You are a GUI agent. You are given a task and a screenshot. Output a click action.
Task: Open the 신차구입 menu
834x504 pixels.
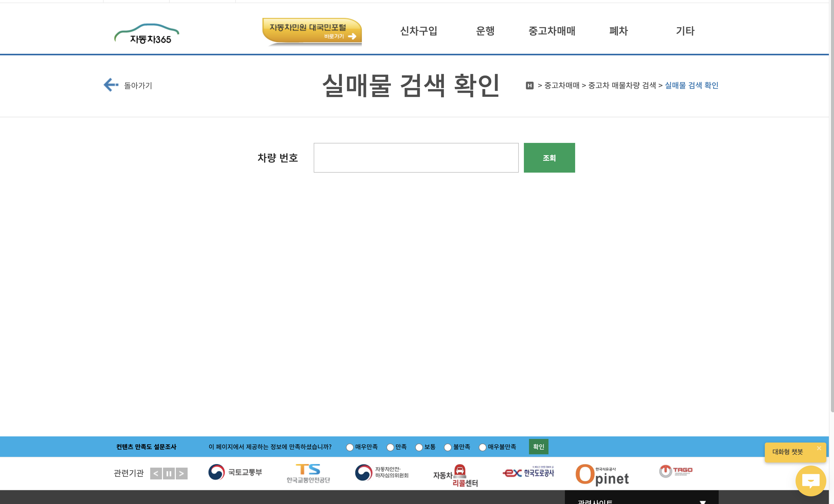click(x=418, y=31)
